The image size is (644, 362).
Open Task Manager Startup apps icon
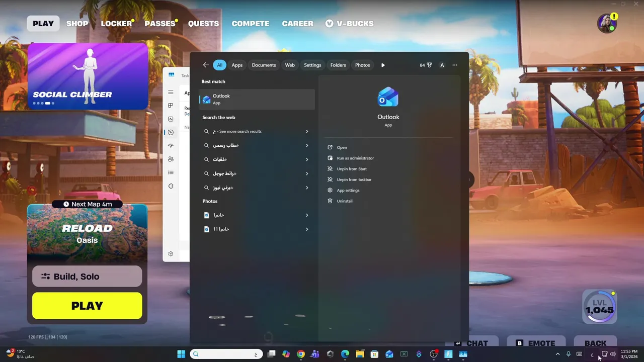[x=171, y=146]
